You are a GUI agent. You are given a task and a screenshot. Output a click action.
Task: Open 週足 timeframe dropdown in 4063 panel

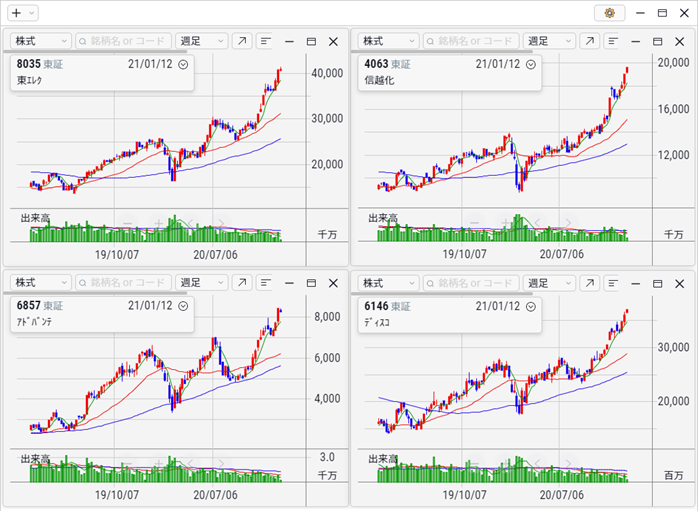(x=549, y=41)
